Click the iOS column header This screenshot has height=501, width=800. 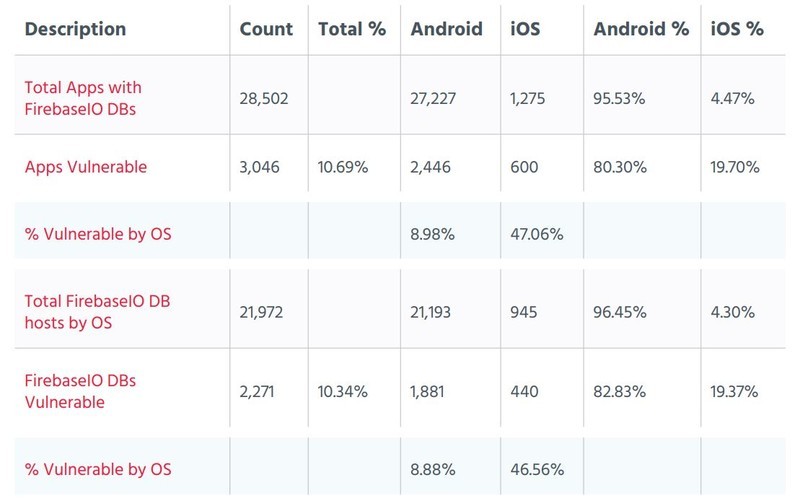click(x=526, y=29)
